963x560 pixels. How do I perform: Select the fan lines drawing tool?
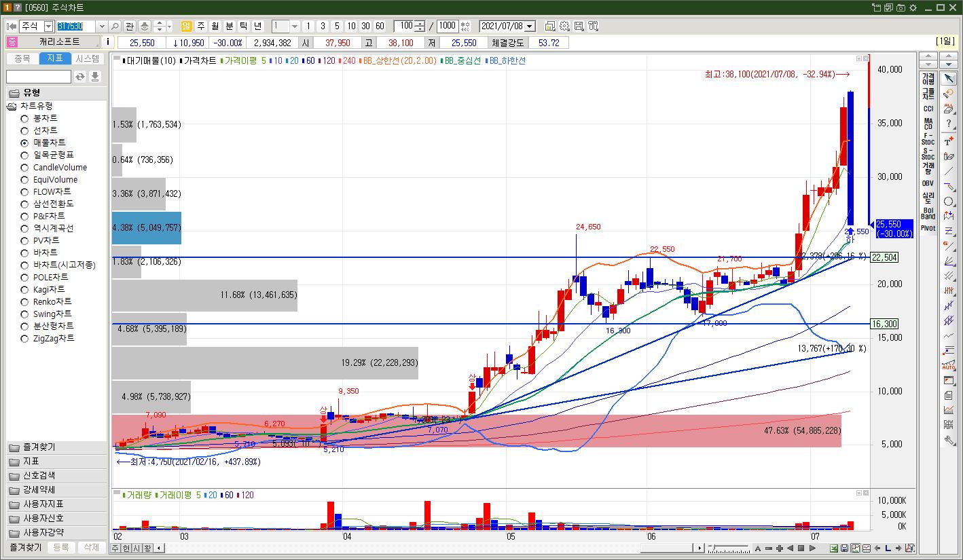click(949, 261)
